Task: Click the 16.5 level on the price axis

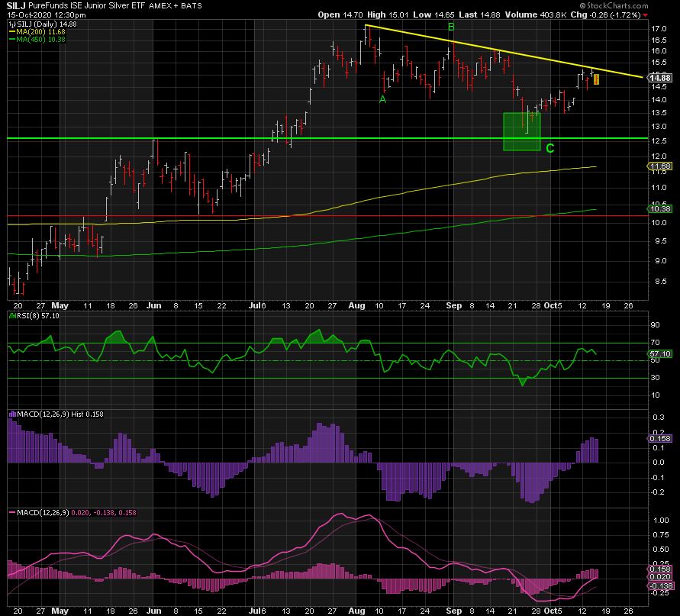Action: coord(659,40)
